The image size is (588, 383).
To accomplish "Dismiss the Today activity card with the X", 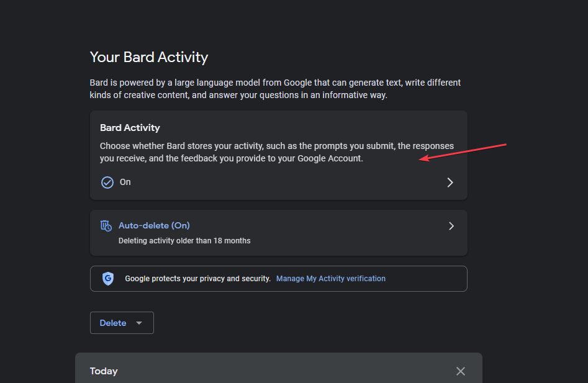I will [460, 371].
